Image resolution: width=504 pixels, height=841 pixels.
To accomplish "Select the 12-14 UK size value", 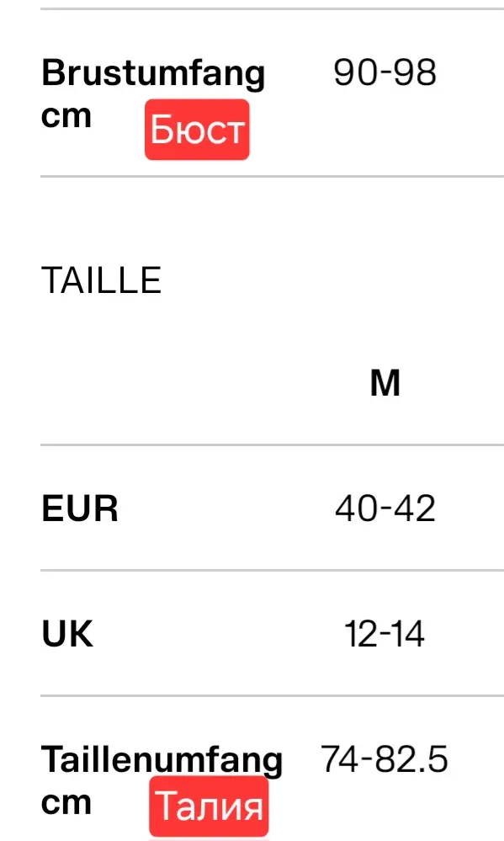I will click(385, 633).
